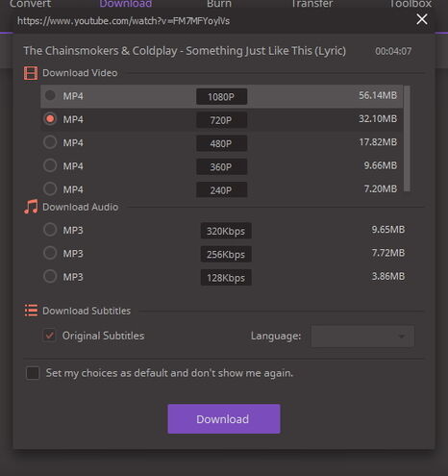This screenshot has height=476, width=448.
Task: Enable set my choices as default checkbox
Action: 33,373
